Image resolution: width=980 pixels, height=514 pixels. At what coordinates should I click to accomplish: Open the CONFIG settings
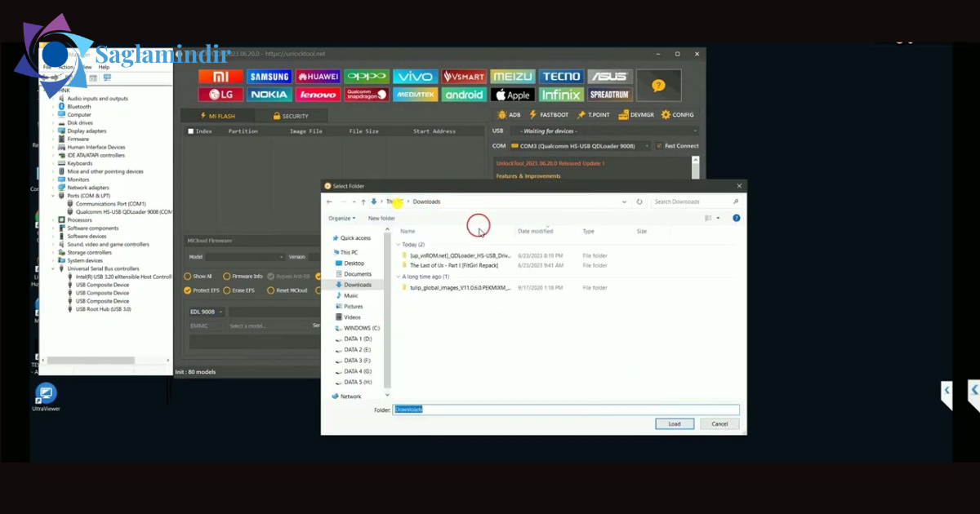point(678,115)
